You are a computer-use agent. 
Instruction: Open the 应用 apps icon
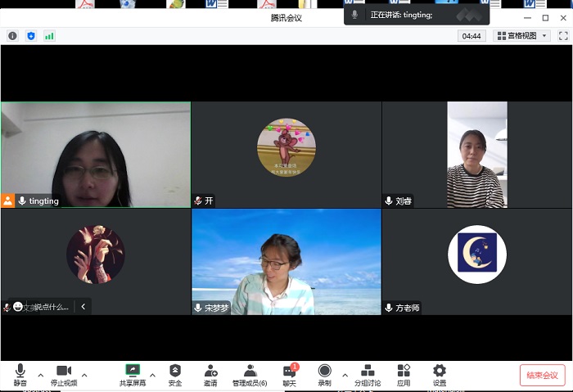pyautogui.click(x=404, y=375)
